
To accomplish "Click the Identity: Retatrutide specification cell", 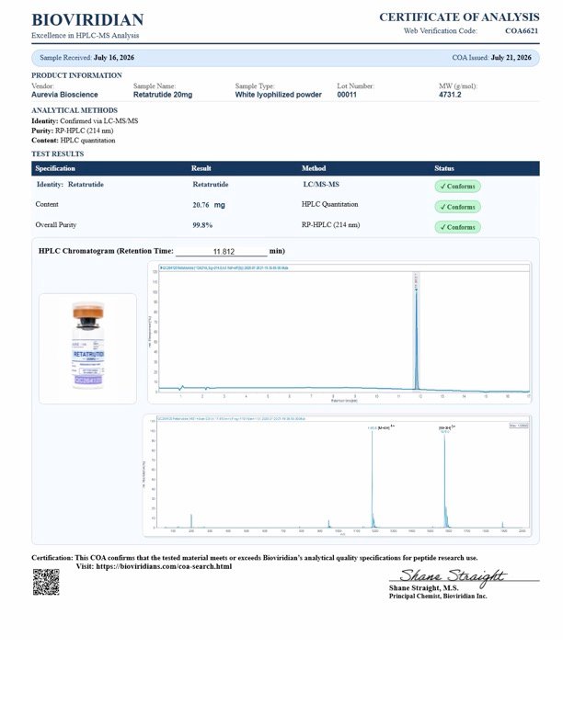I will point(70,185).
